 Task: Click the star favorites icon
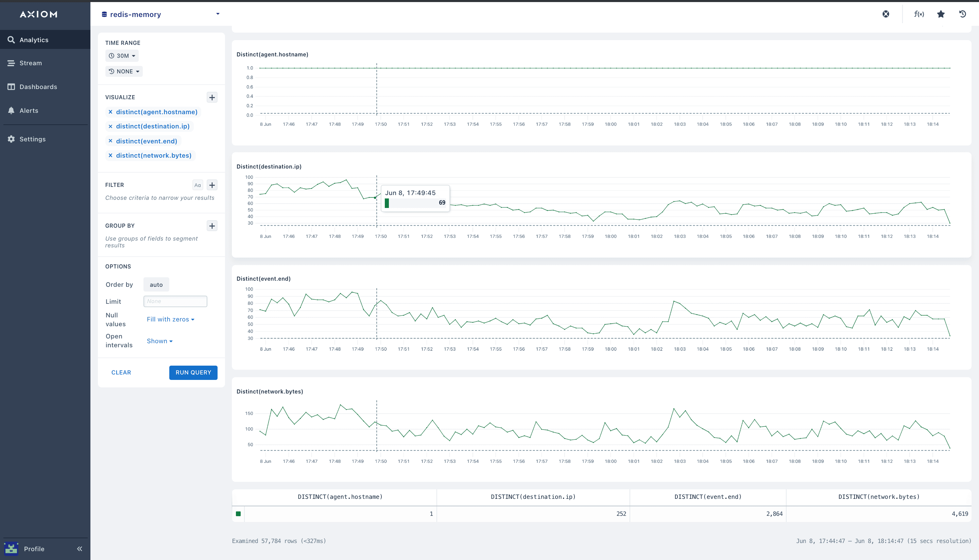point(941,14)
